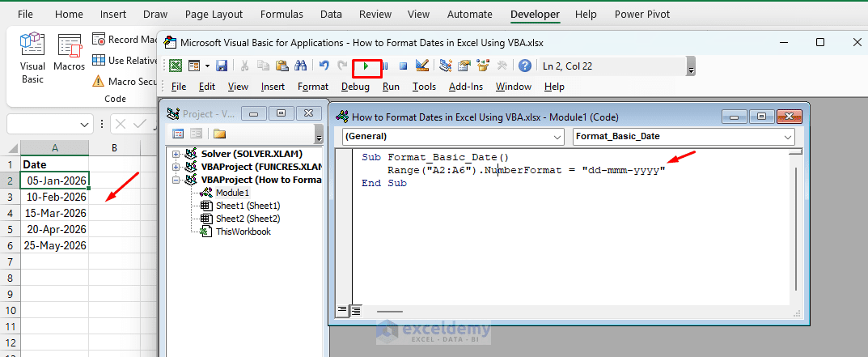Toggle Folders icon in Project panel
Image resolution: width=868 pixels, height=357 pixels.
click(219, 134)
